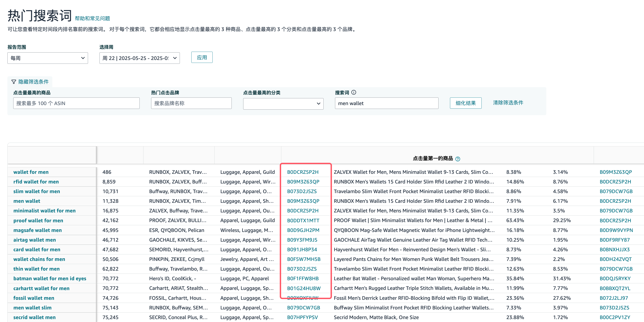Open the 选择周 week 22 dropdown
The height and width of the screenshot is (322, 644).
pos(139,58)
